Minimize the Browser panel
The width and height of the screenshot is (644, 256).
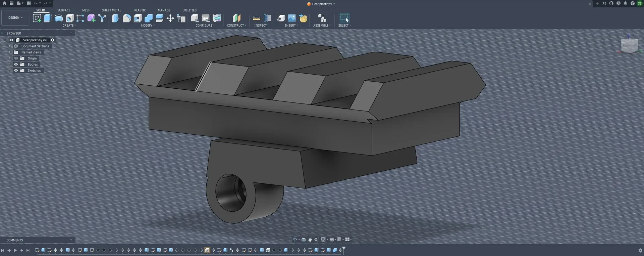(x=71, y=33)
